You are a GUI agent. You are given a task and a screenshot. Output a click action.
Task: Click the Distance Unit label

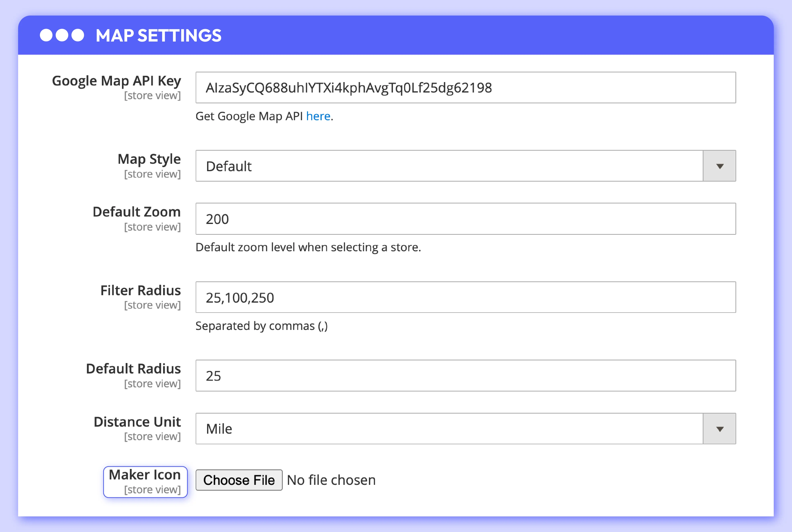pyautogui.click(x=137, y=422)
